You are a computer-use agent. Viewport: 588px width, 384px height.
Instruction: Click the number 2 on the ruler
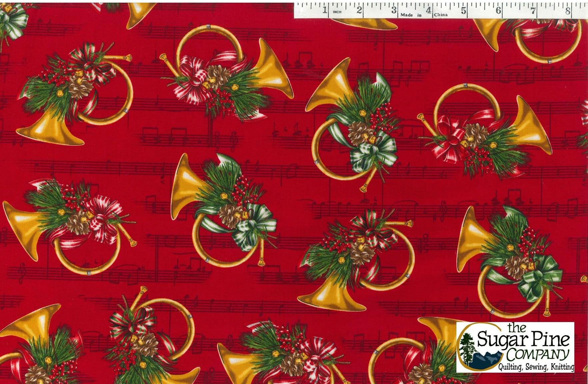point(359,10)
